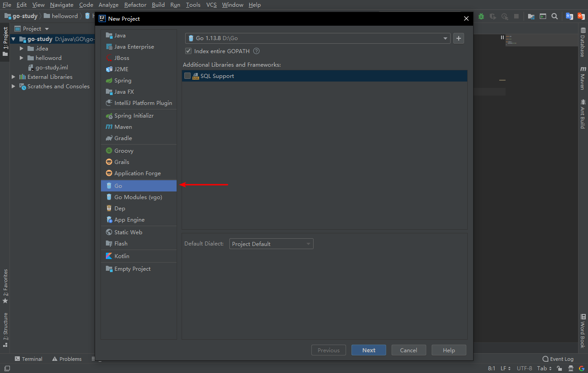Click the Help button in dialog

coord(449,350)
